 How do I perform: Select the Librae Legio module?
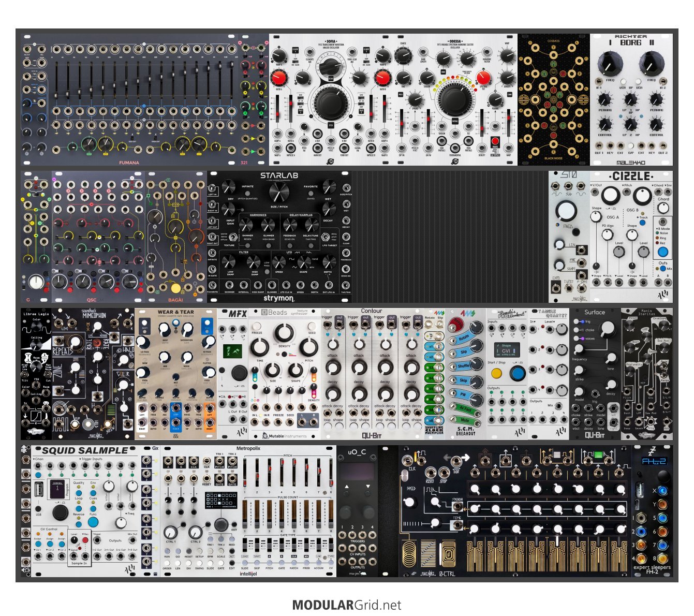click(x=36, y=374)
